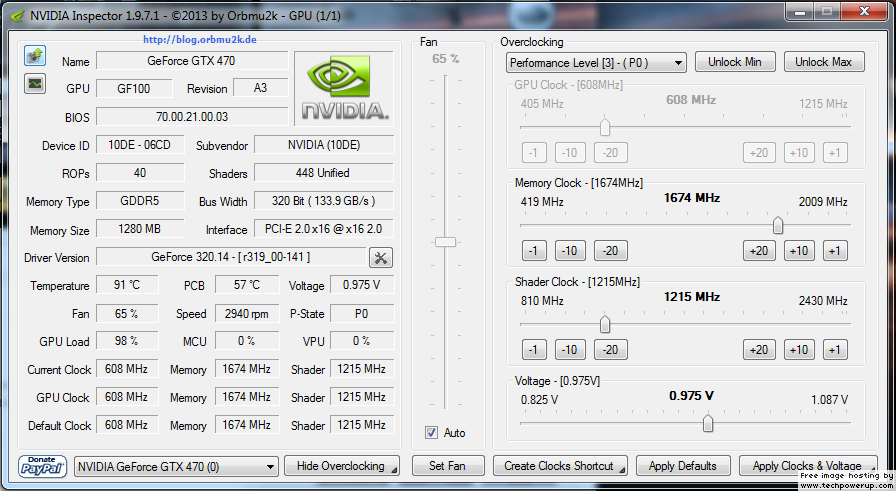This screenshot has height=491, width=896.
Task: Click the Subvendor value NVIDIA (10DE)
Action: pos(323,145)
